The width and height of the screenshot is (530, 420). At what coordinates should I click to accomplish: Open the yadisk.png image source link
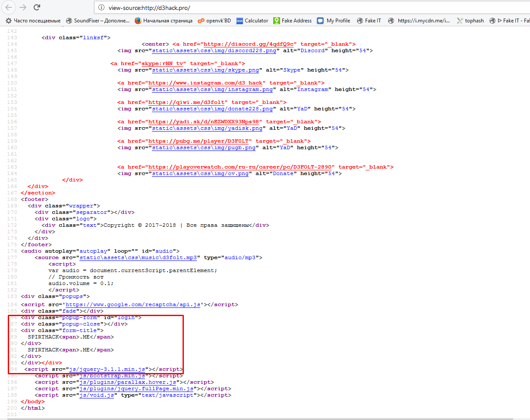[x=207, y=128]
